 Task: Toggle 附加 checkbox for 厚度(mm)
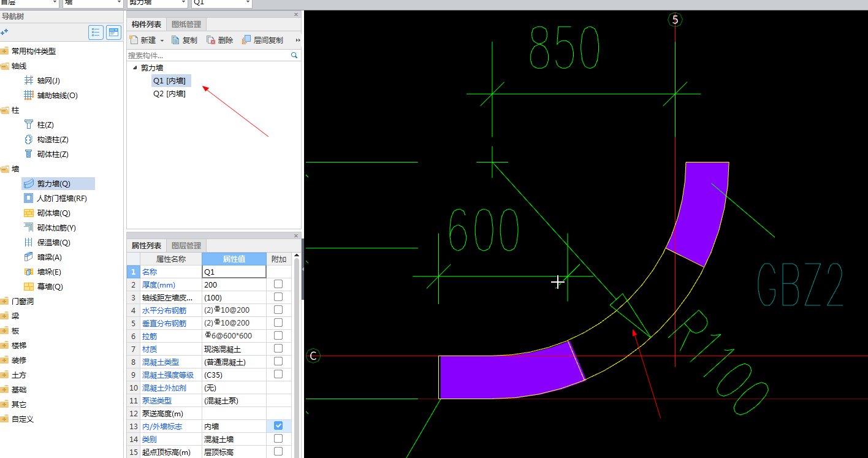click(278, 284)
